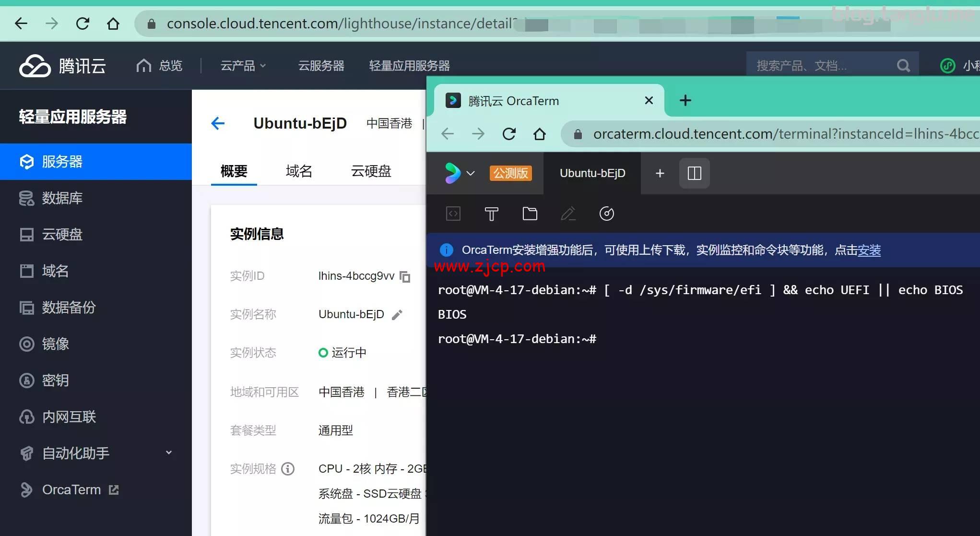The image size is (980, 536).
Task: Switch to the 域名 tab on instance page
Action: 298,171
